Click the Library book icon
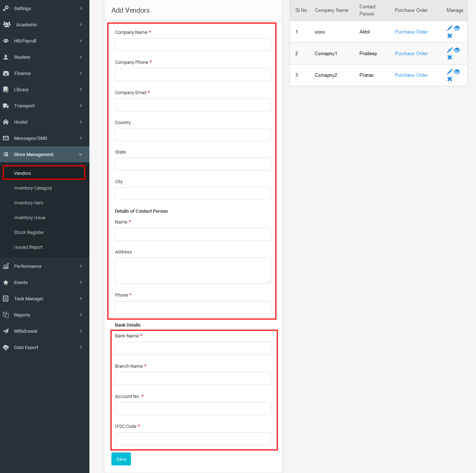Screen dimensions: 476x473 pyautogui.click(x=6, y=89)
